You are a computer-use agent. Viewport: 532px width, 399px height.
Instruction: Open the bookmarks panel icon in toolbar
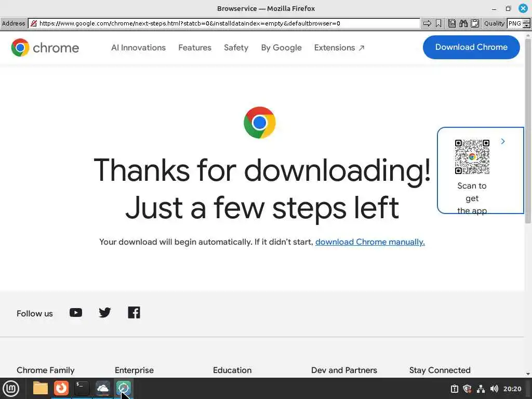452,23
